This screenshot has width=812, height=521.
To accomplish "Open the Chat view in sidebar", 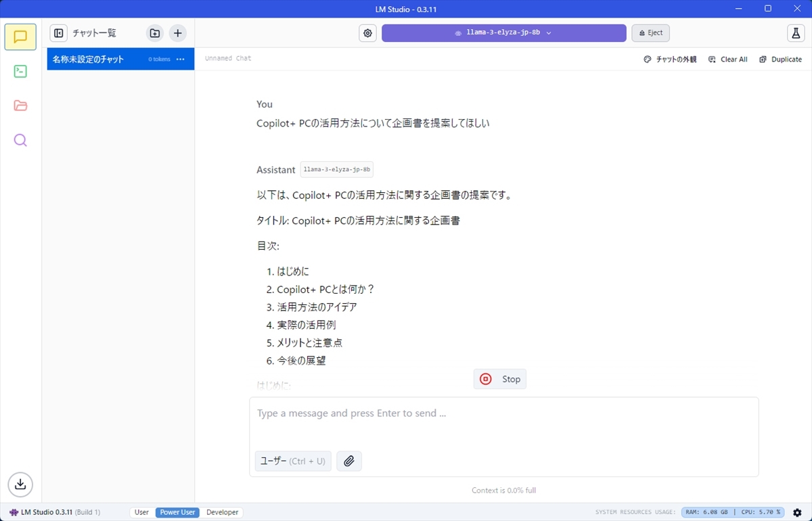I will tap(20, 37).
